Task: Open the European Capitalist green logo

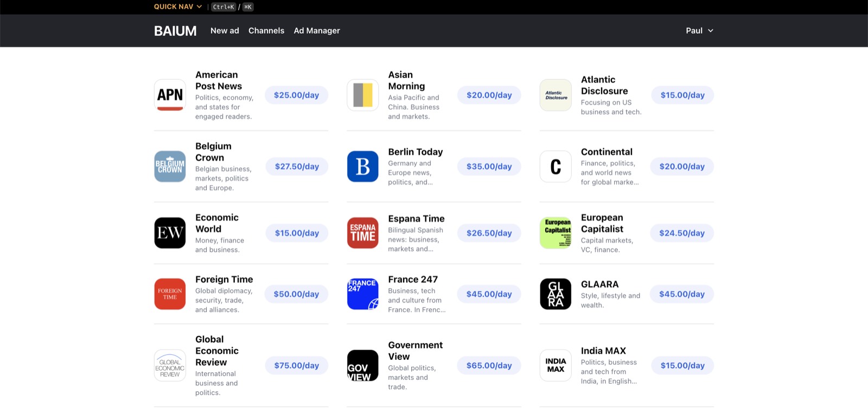Action: click(556, 233)
